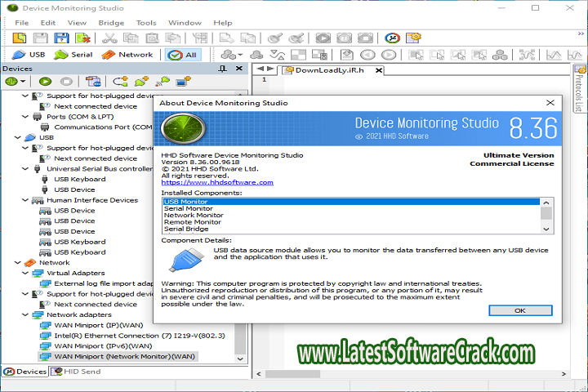Close the About Device Monitoring Studio dialog
This screenshot has height=392, width=588.
click(550, 103)
